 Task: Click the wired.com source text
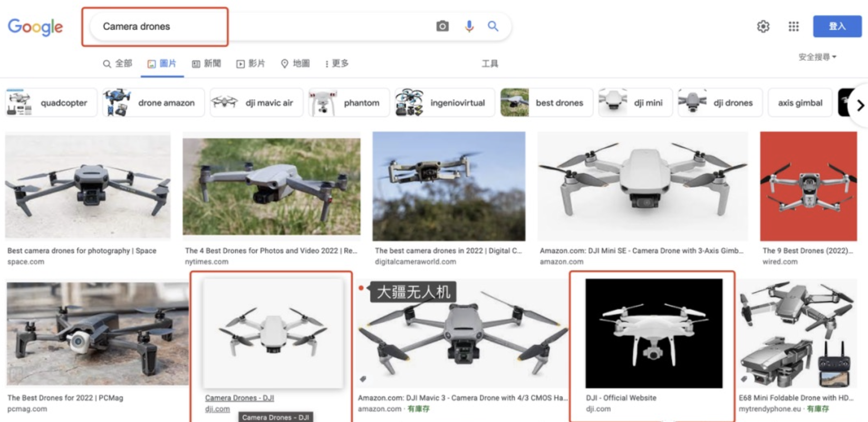click(x=780, y=262)
